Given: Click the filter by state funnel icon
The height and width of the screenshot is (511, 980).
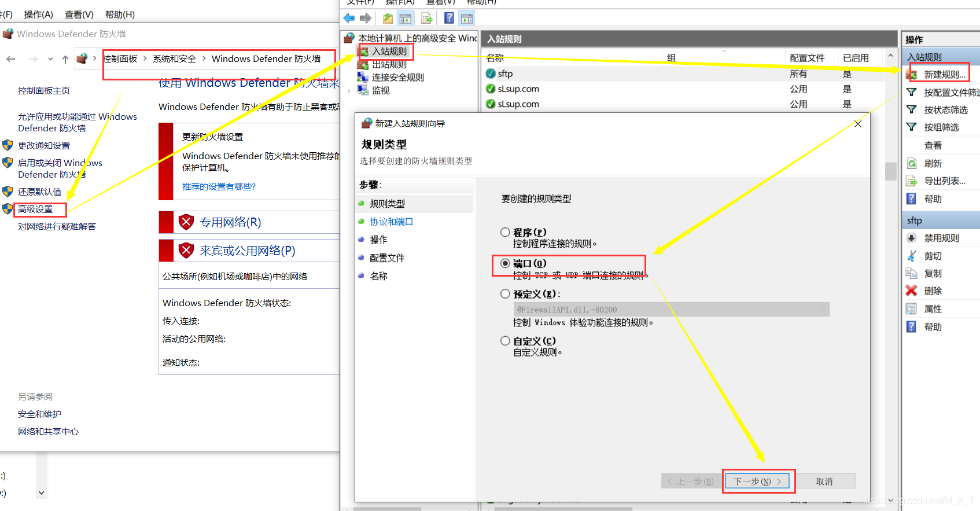Looking at the screenshot, I should tap(911, 109).
